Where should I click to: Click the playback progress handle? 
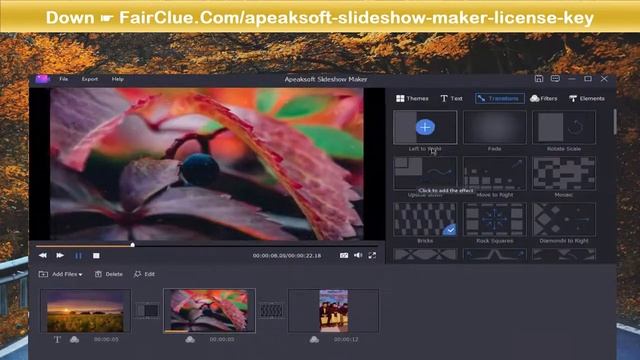click(x=133, y=245)
